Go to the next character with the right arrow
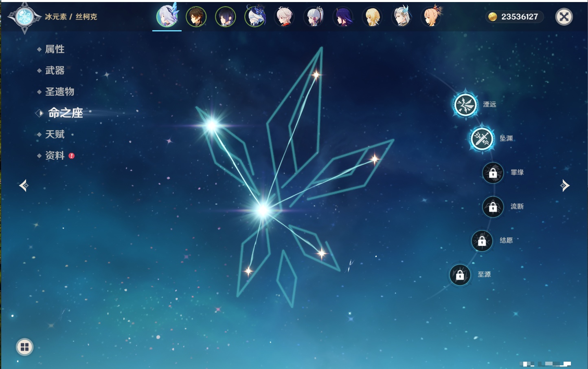The width and height of the screenshot is (588, 369). point(565,186)
